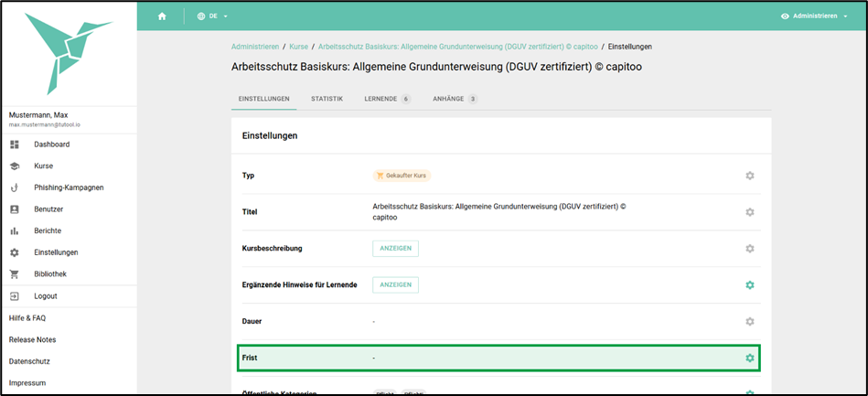This screenshot has width=868, height=396.
Task: Click the gear icon in the Kursbeschreibung row
Action: (x=749, y=249)
